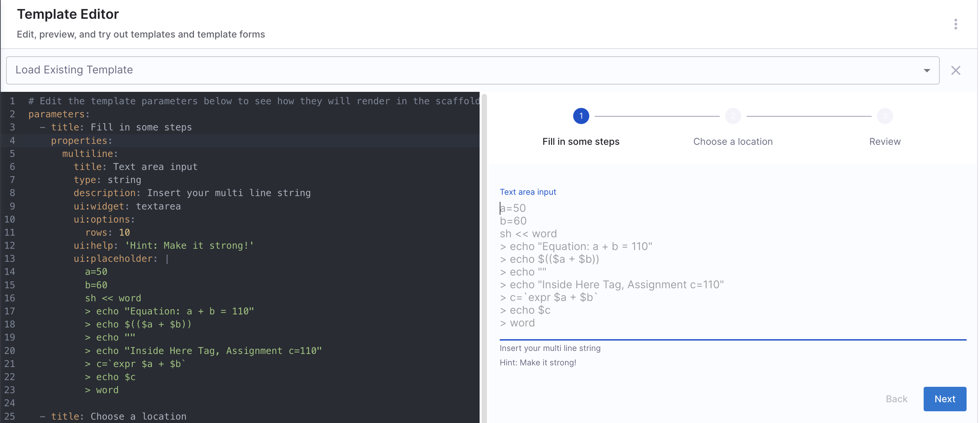Image resolution: width=980 pixels, height=423 pixels.
Task: Click line 4 properties in editor
Action: pos(81,141)
